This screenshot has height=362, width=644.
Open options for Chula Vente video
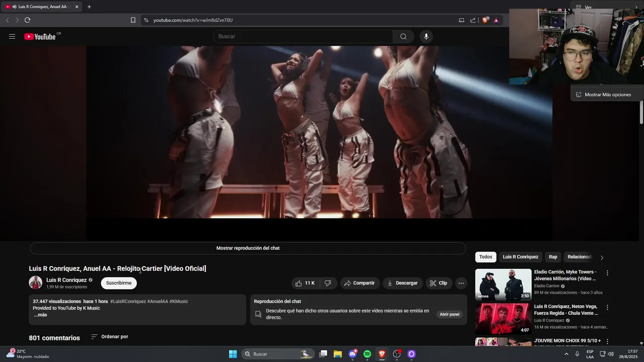(x=607, y=307)
